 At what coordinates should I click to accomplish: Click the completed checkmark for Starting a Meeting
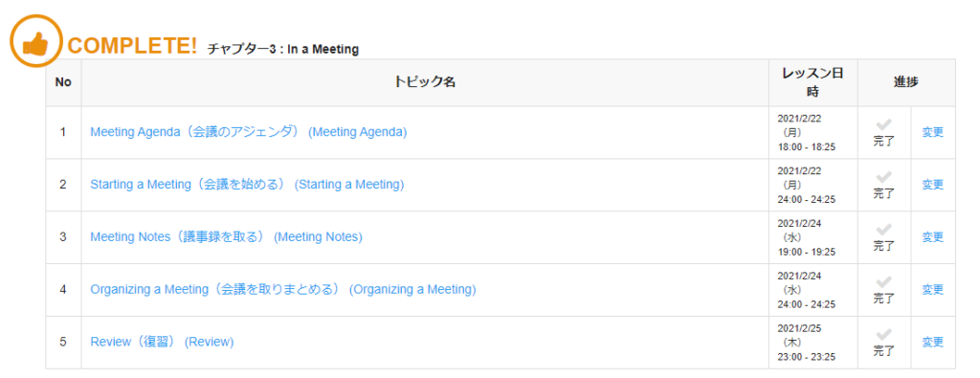coord(883,177)
